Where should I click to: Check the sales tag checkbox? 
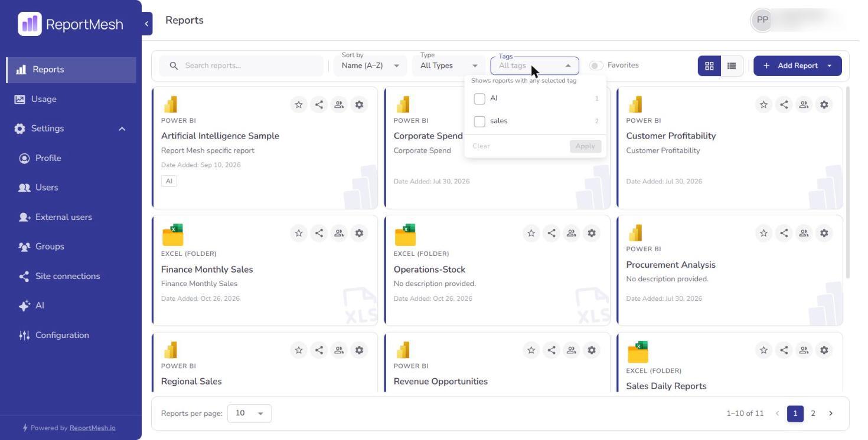479,122
